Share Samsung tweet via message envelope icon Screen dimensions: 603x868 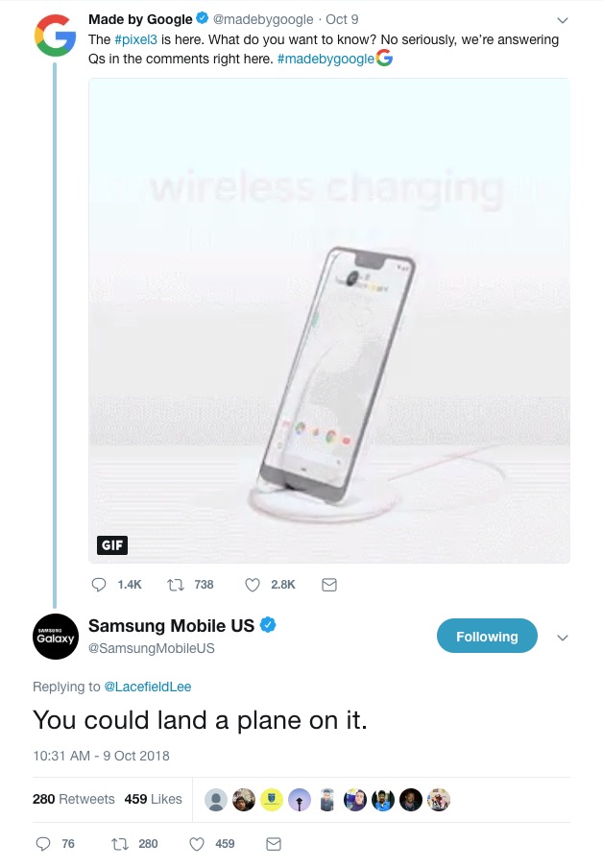[x=274, y=844]
